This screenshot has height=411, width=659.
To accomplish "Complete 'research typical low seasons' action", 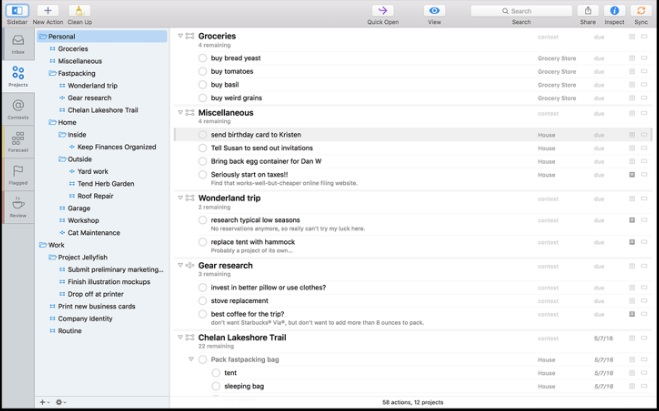I will 203,220.
